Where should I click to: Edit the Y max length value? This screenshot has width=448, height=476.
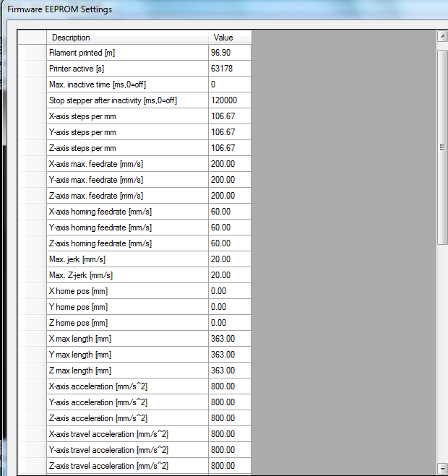pos(229,355)
